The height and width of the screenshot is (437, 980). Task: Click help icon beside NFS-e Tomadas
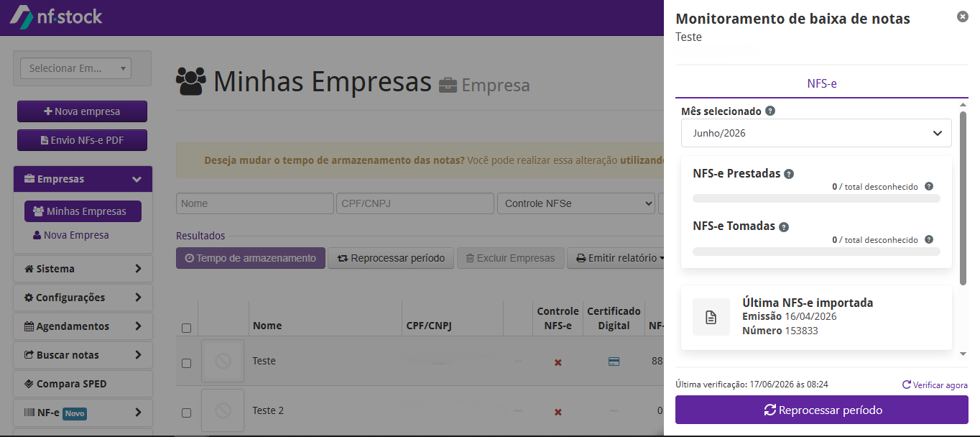pos(784,226)
